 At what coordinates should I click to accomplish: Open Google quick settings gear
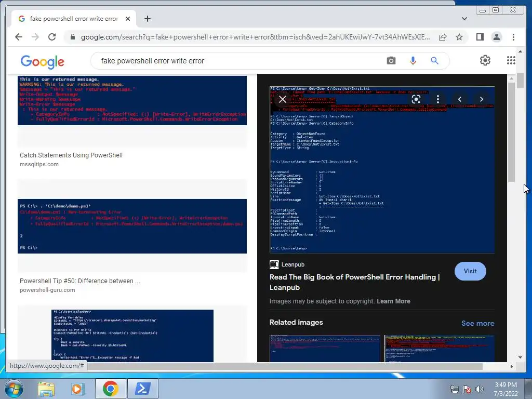coord(485,60)
